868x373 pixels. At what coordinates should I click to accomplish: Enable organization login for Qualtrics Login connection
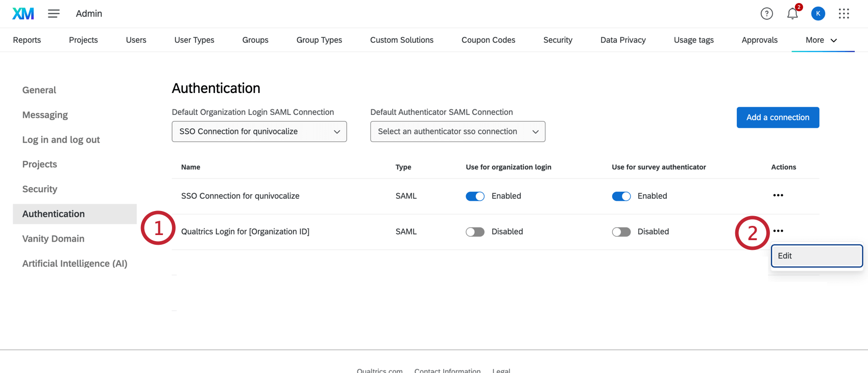(475, 232)
